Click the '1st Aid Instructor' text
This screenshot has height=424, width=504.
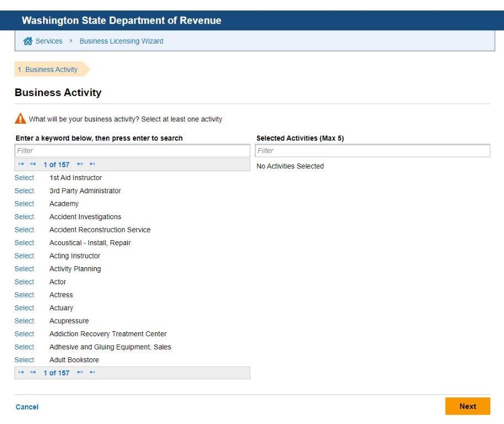pos(76,178)
